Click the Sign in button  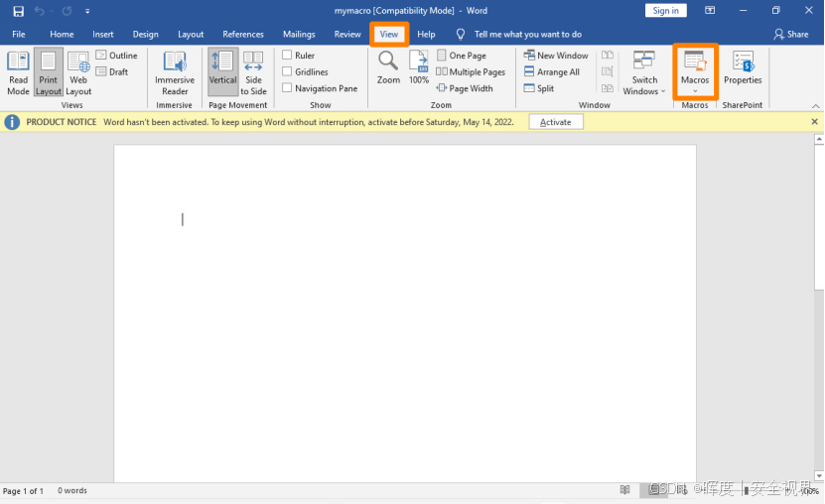[x=665, y=11]
